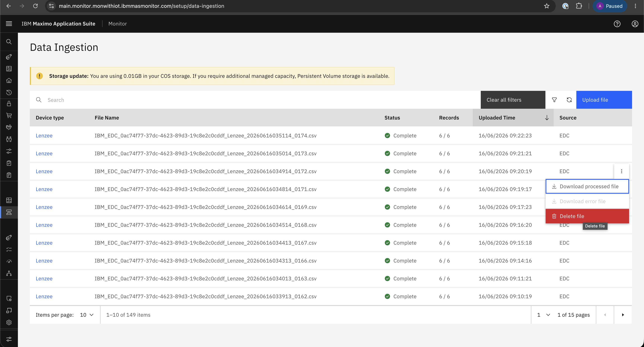Open the sidebar checklist icon
This screenshot has height=347, width=644.
point(9,249)
